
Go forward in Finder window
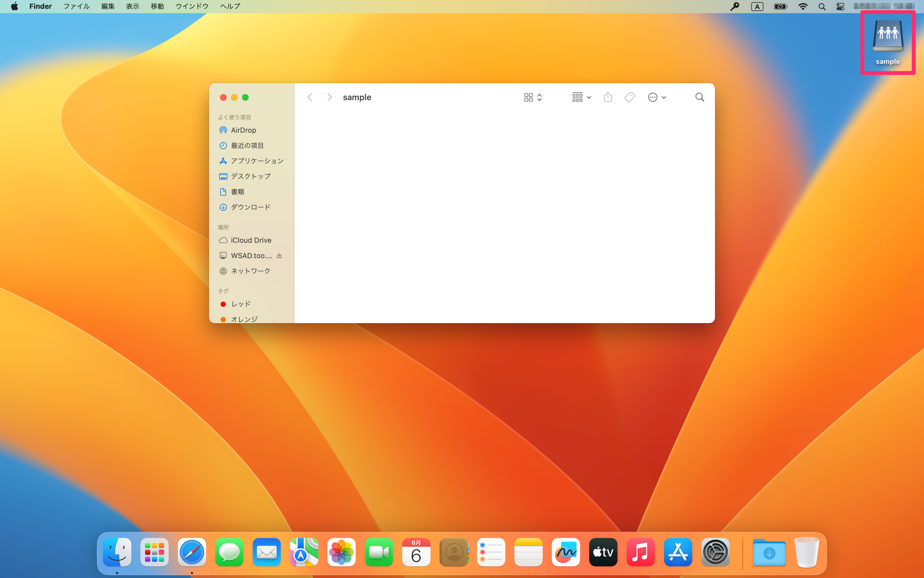329,97
